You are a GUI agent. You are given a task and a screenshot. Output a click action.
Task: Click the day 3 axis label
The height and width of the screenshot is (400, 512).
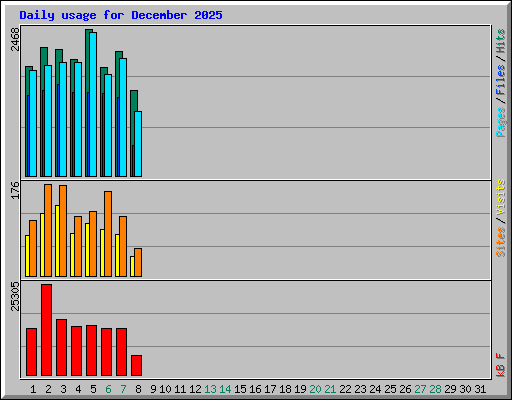pos(63,389)
